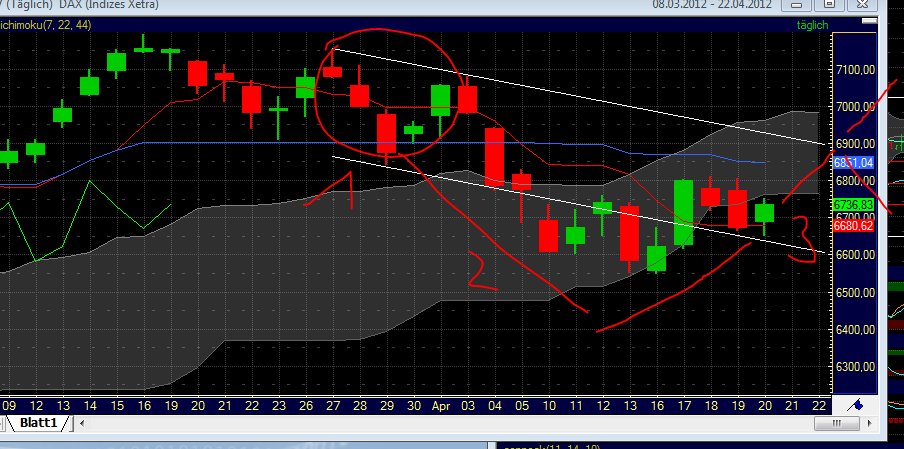Click the 22 date label on time axis

coord(819,405)
